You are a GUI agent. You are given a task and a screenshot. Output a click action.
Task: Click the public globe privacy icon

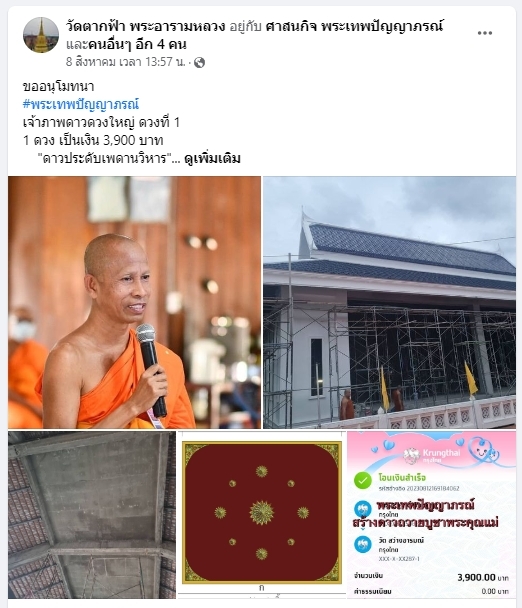point(199,62)
